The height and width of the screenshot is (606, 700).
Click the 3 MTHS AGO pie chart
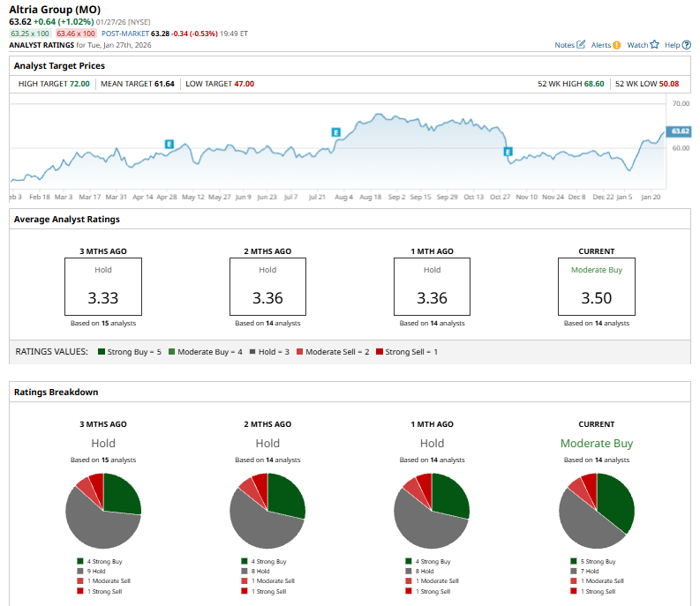tap(103, 511)
